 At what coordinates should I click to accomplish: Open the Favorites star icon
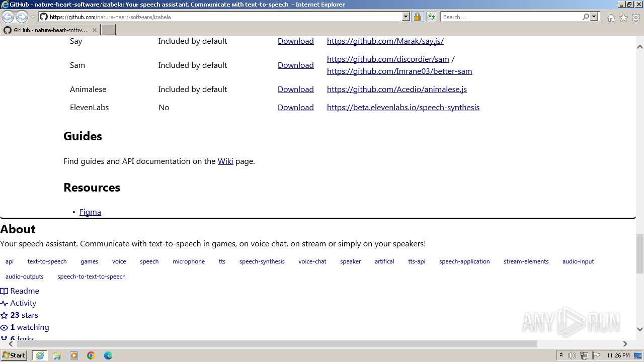623,18
